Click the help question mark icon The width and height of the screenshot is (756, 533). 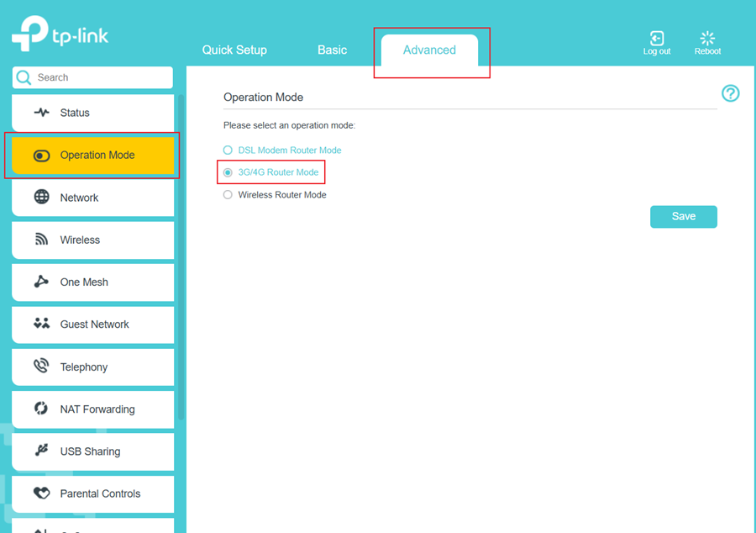[x=731, y=93]
